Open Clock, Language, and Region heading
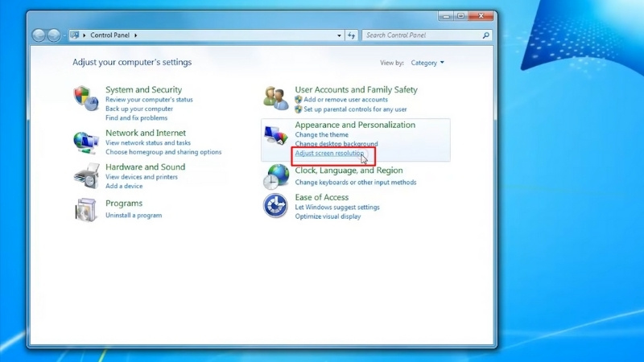644x362 pixels. click(x=349, y=171)
